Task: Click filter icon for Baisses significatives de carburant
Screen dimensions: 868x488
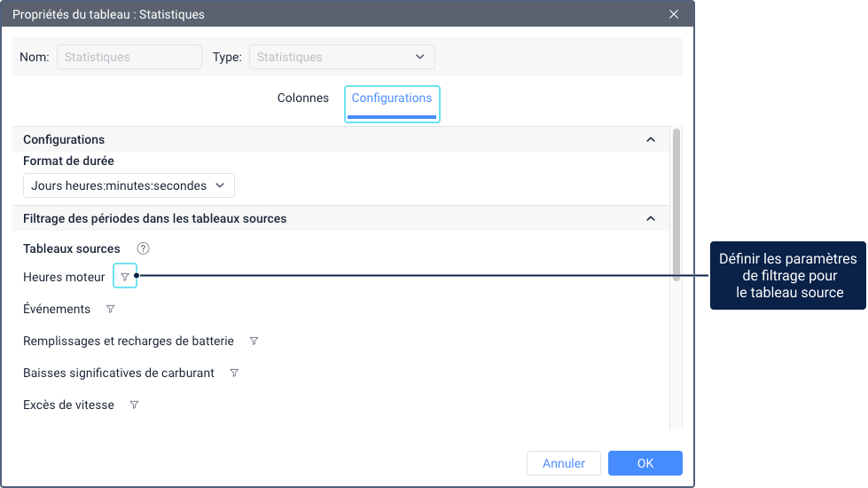Action: [x=234, y=374]
